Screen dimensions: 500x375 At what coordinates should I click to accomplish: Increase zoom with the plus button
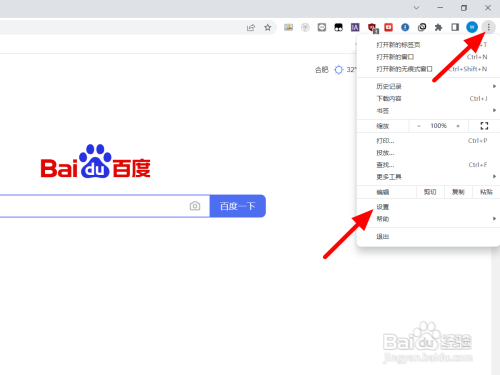(458, 126)
